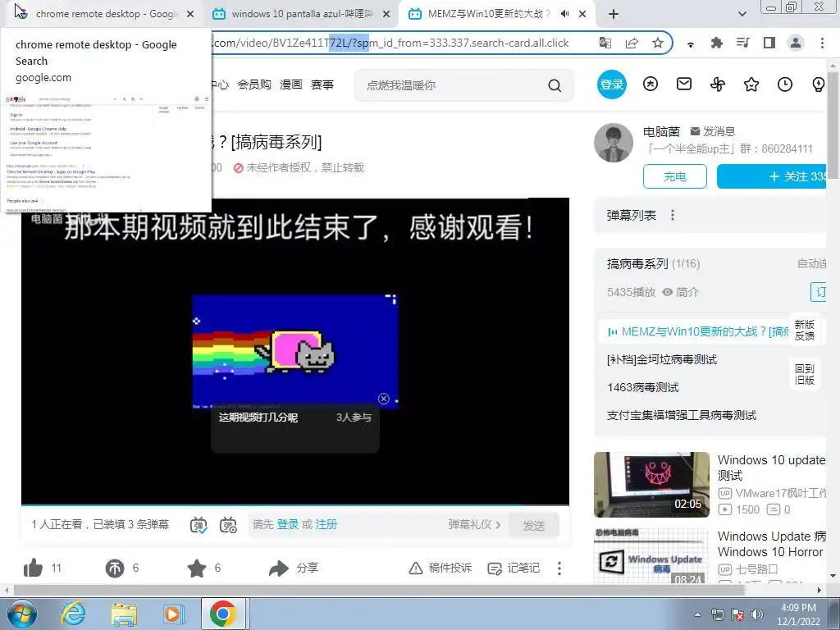Select playlist item [补档]金坷垃病毒测试

coord(662,359)
